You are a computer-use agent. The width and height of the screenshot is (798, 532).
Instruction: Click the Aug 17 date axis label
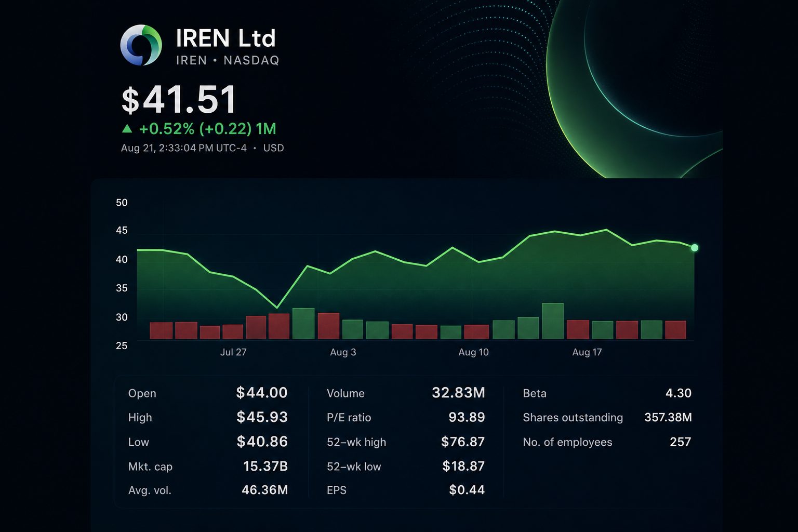tap(587, 352)
